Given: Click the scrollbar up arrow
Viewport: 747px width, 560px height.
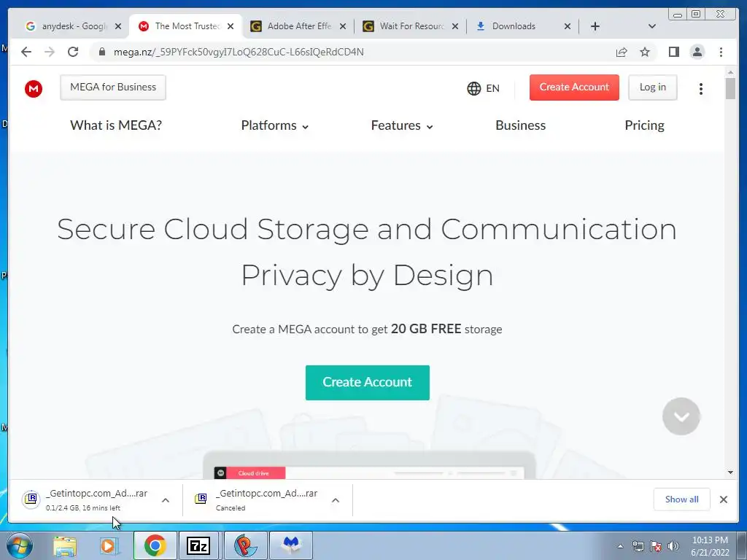Looking at the screenshot, I should tap(730, 72).
